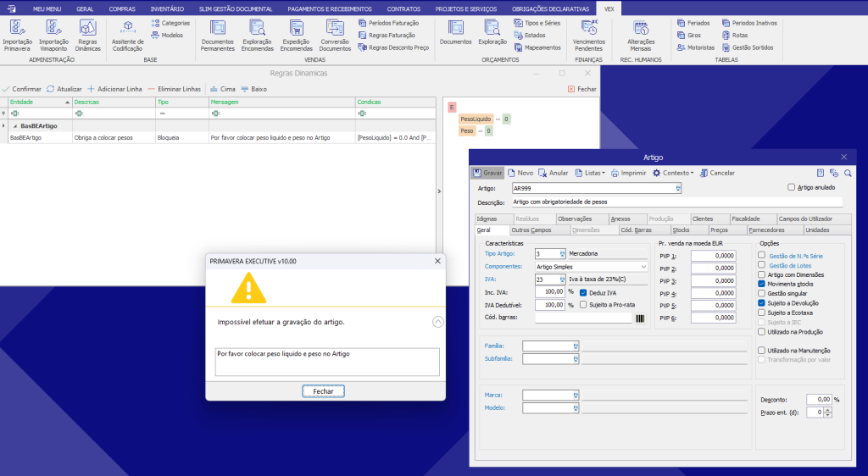Click Cancelar in Artigo toolbar
Image resolution: width=868 pixels, height=476 pixels.
(717, 173)
